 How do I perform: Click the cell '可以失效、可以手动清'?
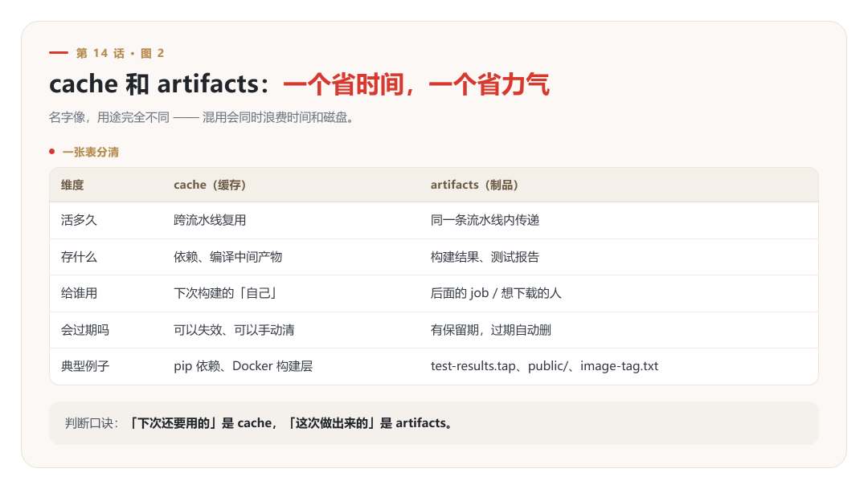pos(234,330)
